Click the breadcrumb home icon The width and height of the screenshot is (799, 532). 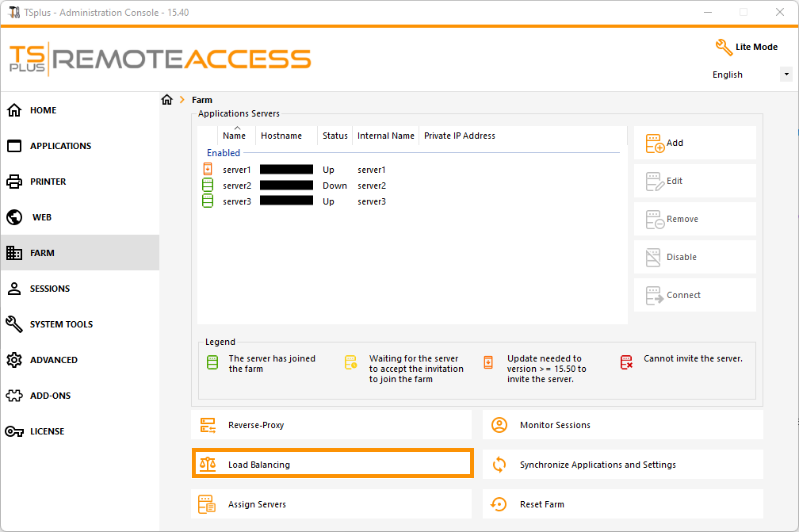pyautogui.click(x=166, y=99)
